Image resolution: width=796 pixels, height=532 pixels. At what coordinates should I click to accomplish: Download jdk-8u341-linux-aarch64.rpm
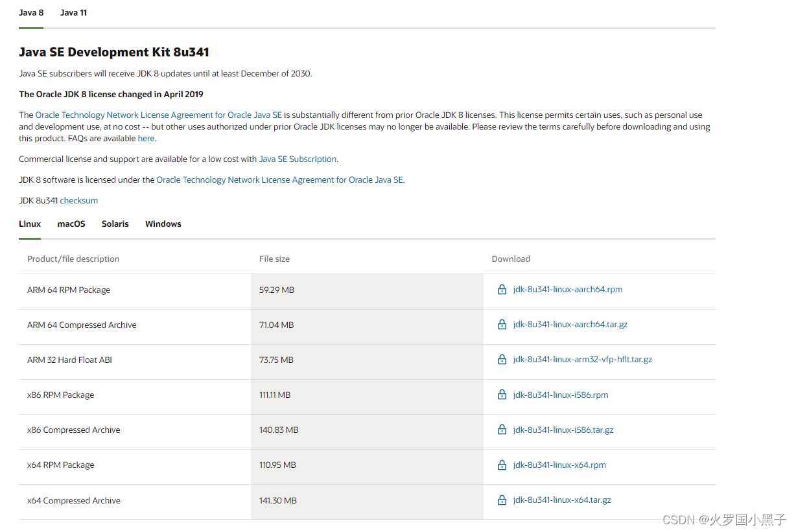pos(568,290)
